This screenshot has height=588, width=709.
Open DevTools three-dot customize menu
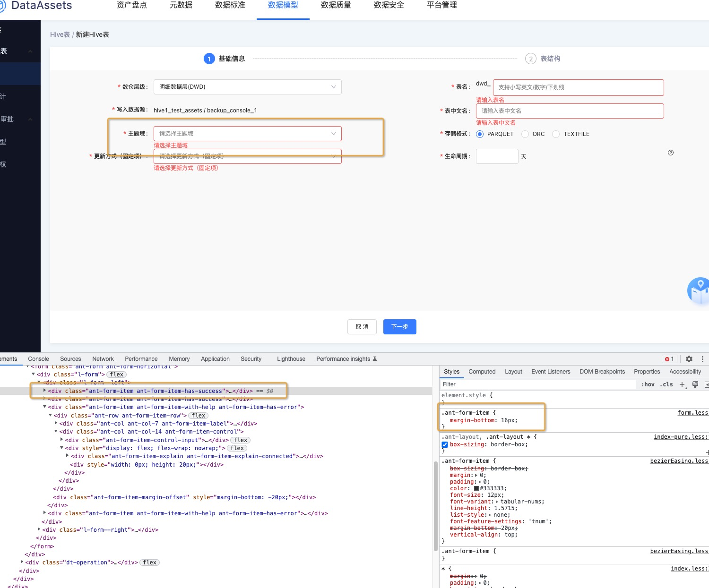tap(703, 359)
